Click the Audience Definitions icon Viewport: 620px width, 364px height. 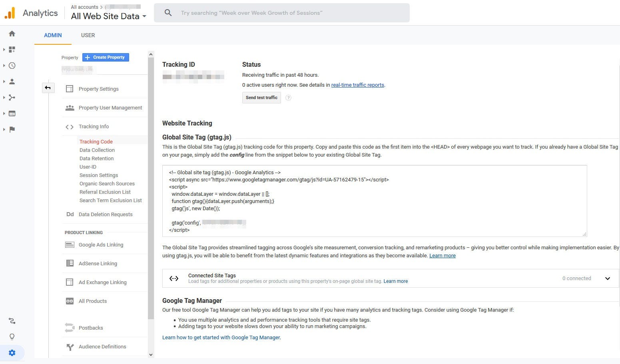(x=70, y=347)
